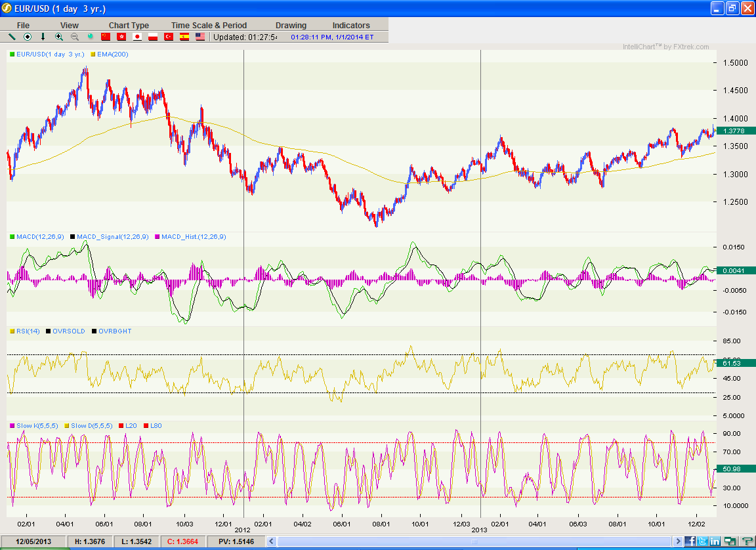Click the green MACD(12,26,9) color square
The height and width of the screenshot is (550, 756).
pos(11,236)
